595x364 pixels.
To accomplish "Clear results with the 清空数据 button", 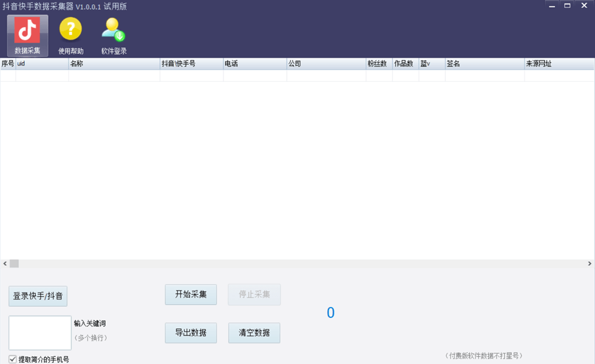I will point(254,333).
